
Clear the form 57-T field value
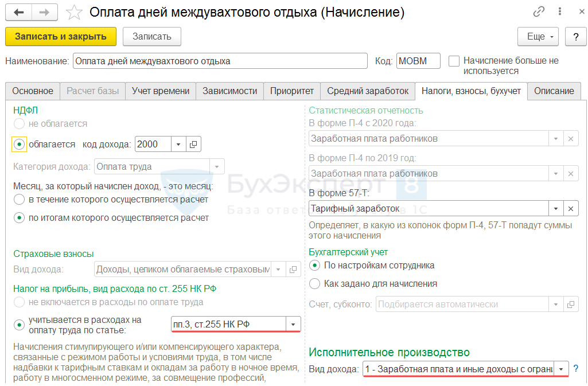(570, 208)
